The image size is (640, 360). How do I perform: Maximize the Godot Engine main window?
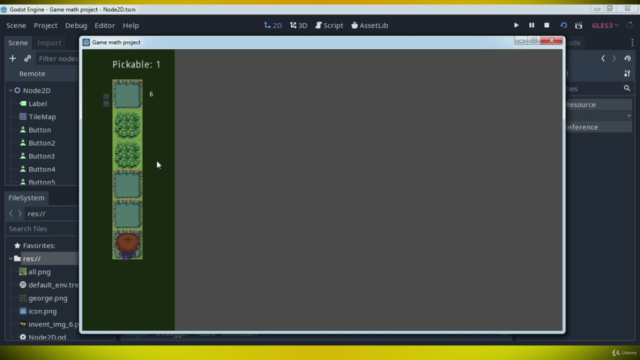(x=609, y=9)
